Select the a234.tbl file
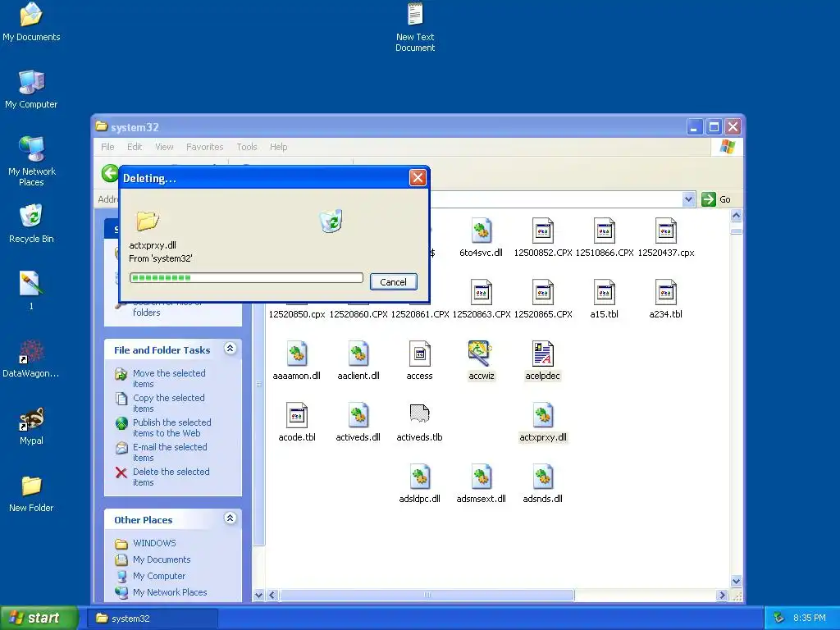Image resolution: width=840 pixels, height=630 pixels. (x=665, y=300)
